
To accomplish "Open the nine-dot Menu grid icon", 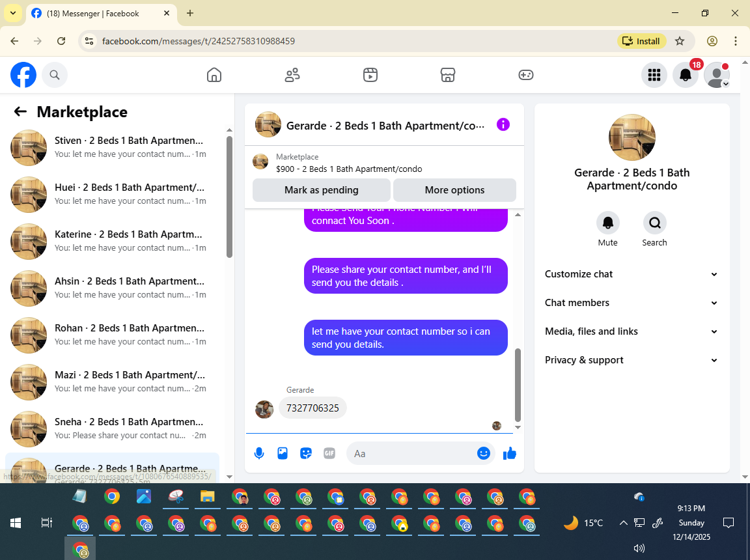I will (654, 75).
